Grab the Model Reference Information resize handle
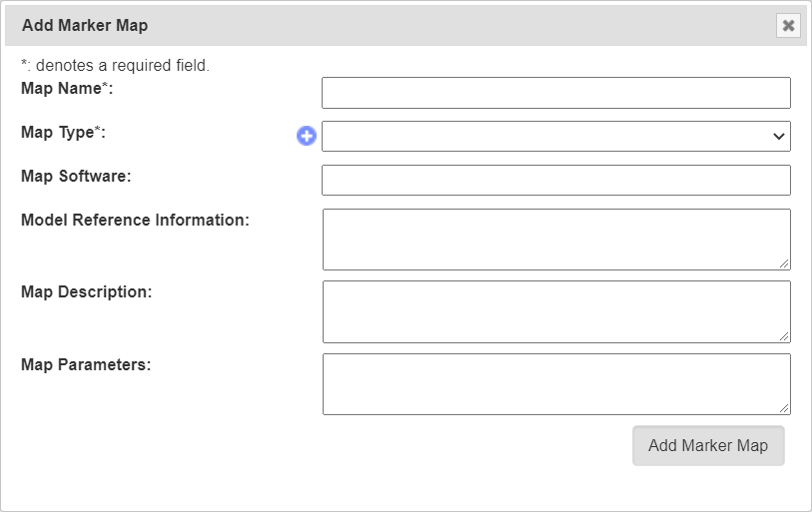This screenshot has width=812, height=512. pos(784,263)
